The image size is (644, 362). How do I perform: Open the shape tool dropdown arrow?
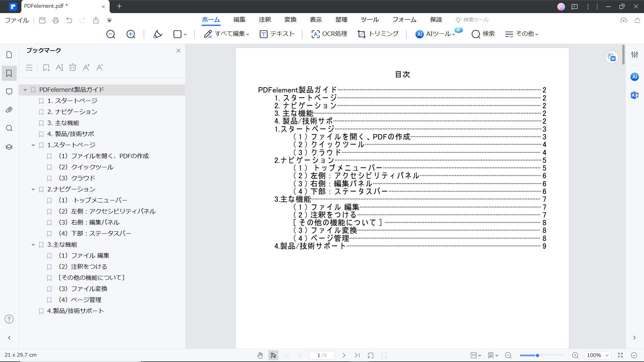[x=185, y=34]
